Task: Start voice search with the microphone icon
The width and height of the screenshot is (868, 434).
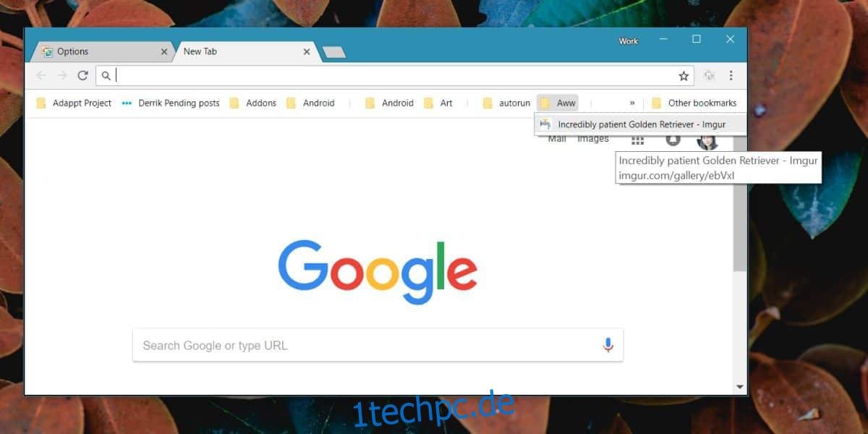Action: 608,345
